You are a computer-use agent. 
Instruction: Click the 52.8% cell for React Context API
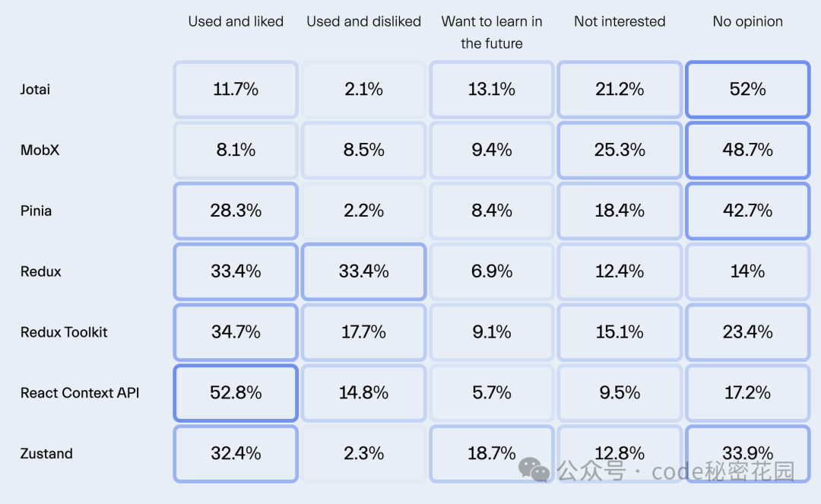[x=236, y=393]
